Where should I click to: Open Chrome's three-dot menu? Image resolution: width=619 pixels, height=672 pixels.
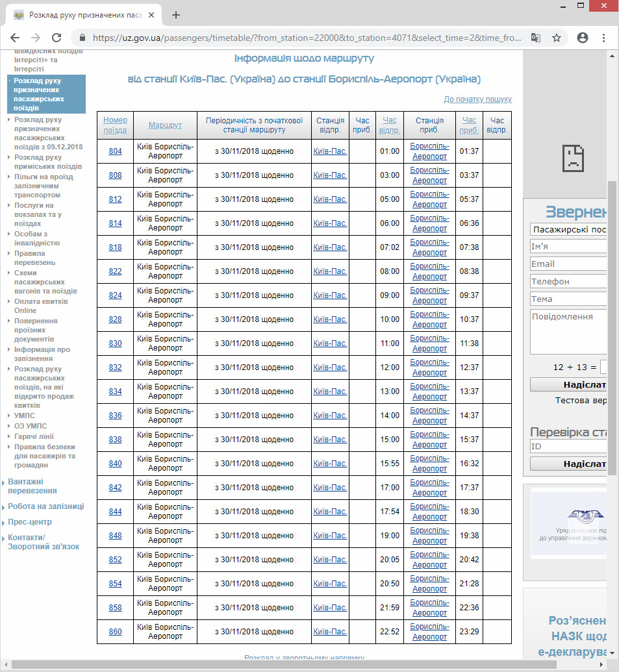tap(603, 38)
